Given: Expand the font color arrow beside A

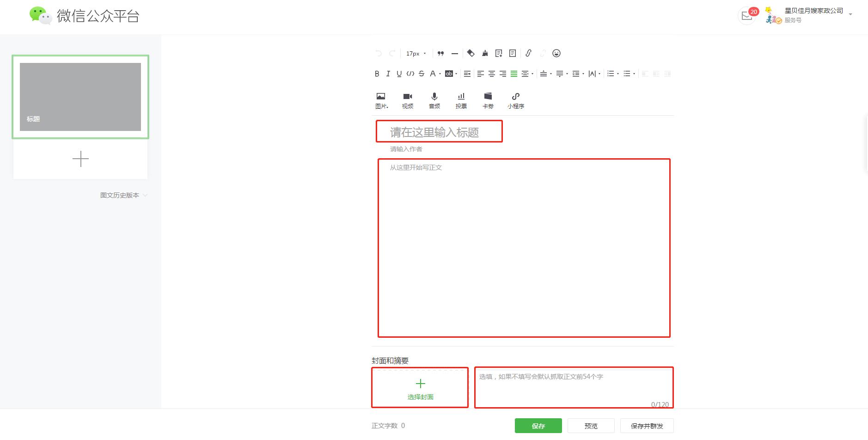Looking at the screenshot, I should coord(440,74).
